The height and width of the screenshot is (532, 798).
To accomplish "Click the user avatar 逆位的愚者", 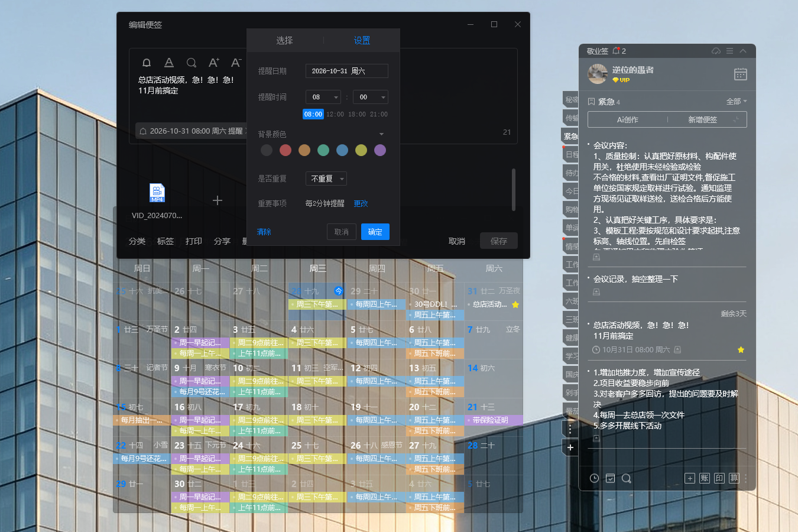I will [x=598, y=74].
